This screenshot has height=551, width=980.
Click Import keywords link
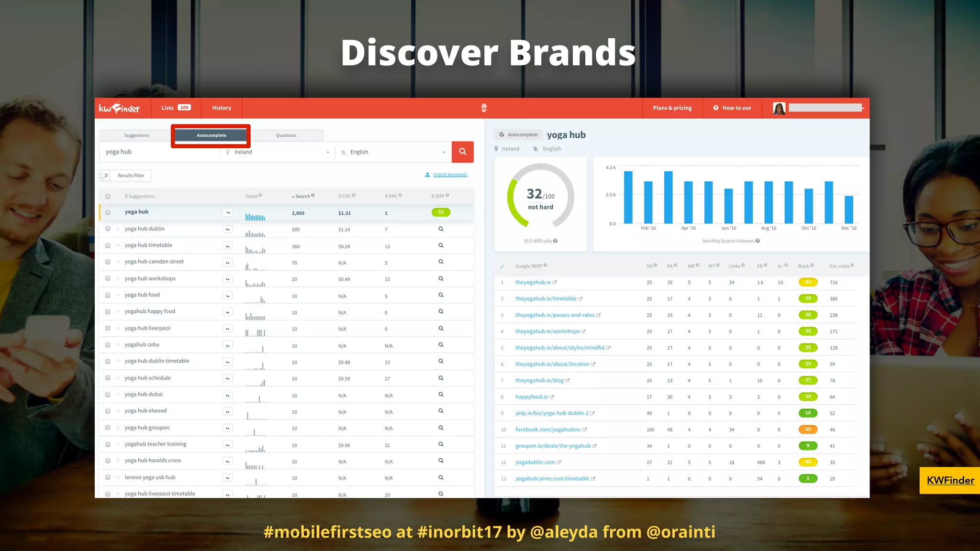(450, 175)
